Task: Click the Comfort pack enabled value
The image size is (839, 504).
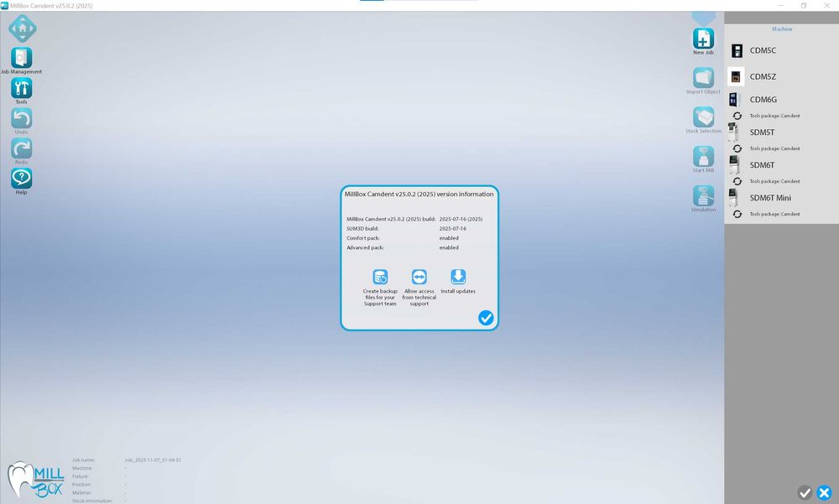Action: [x=449, y=238]
